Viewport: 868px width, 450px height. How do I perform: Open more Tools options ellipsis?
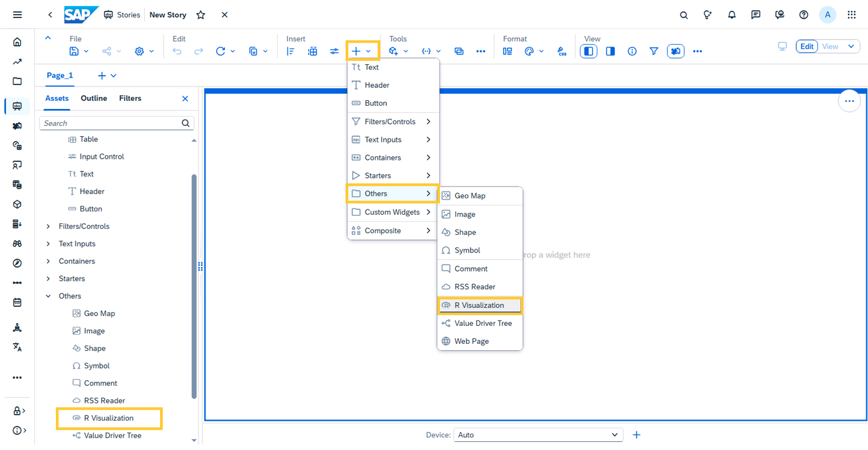(481, 51)
